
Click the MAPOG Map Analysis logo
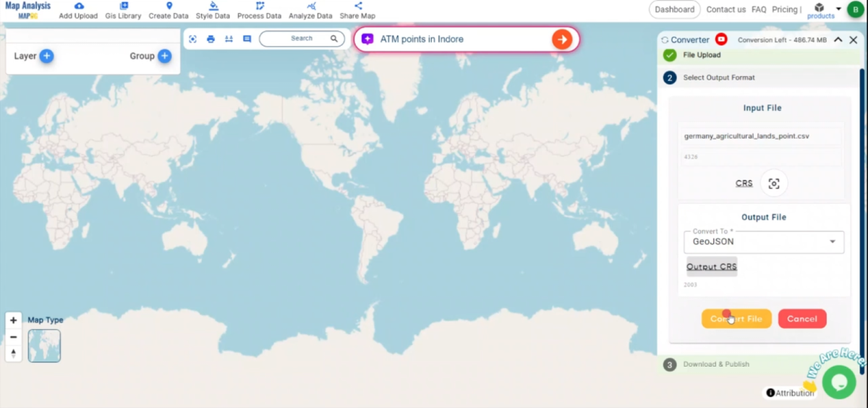[x=27, y=10]
